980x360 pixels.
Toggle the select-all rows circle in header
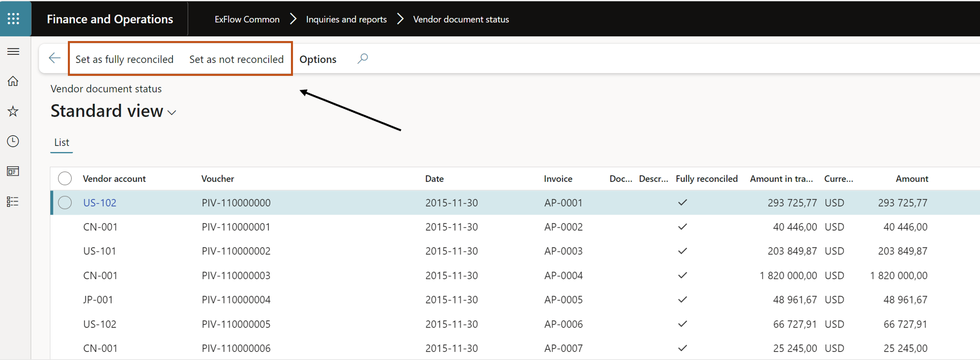(65, 178)
